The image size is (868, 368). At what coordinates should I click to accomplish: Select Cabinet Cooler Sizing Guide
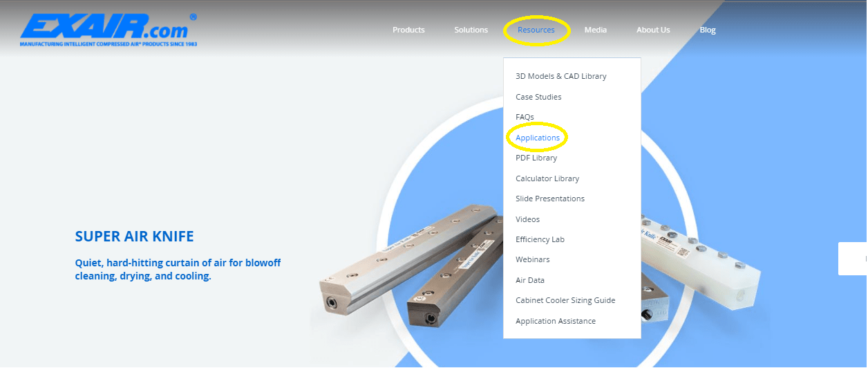565,300
